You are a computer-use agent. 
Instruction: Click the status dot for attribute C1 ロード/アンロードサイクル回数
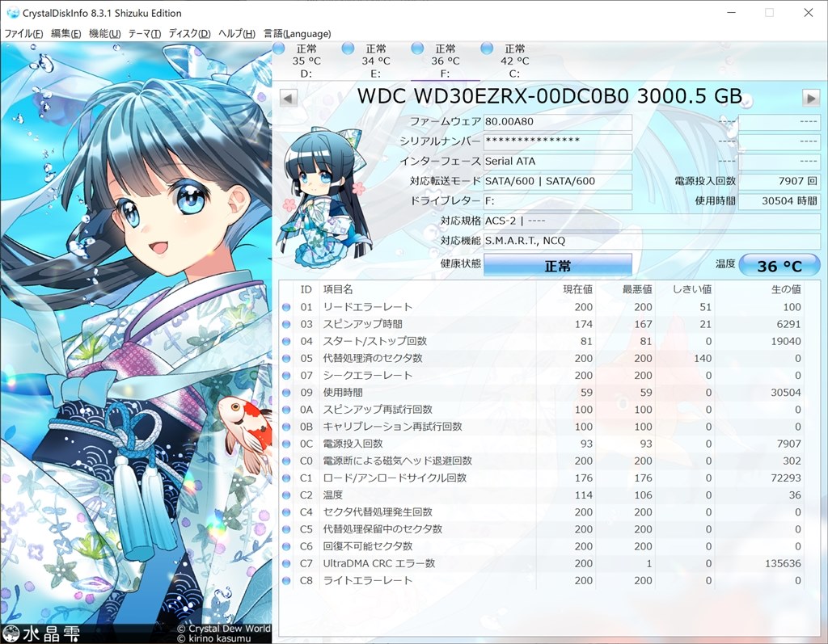coord(286,478)
